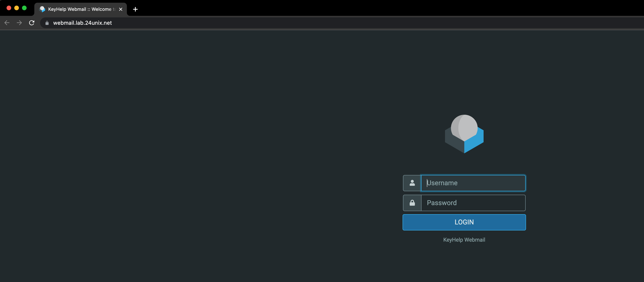Click the back navigation arrow
Viewport: 644px width, 282px height.
click(x=7, y=23)
